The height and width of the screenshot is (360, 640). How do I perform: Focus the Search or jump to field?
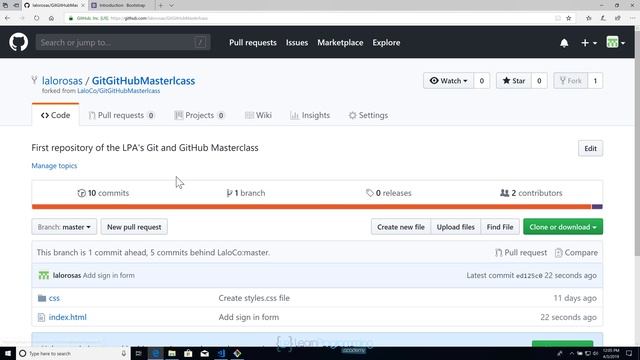click(123, 42)
